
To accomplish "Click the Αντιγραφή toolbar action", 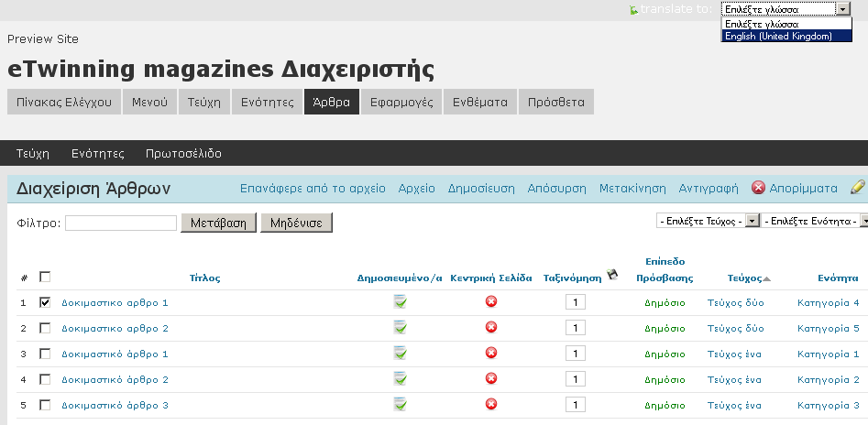I will (709, 188).
